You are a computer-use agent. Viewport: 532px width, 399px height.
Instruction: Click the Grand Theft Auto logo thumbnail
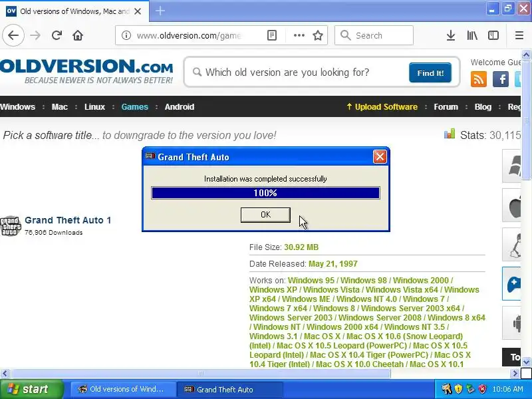tap(11, 226)
